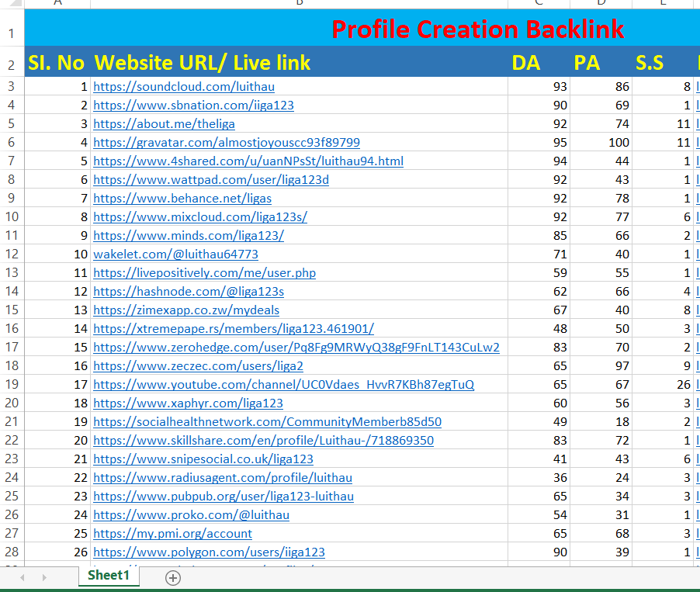Add a new worksheet with the plus icon
700x592 pixels.
tap(173, 577)
